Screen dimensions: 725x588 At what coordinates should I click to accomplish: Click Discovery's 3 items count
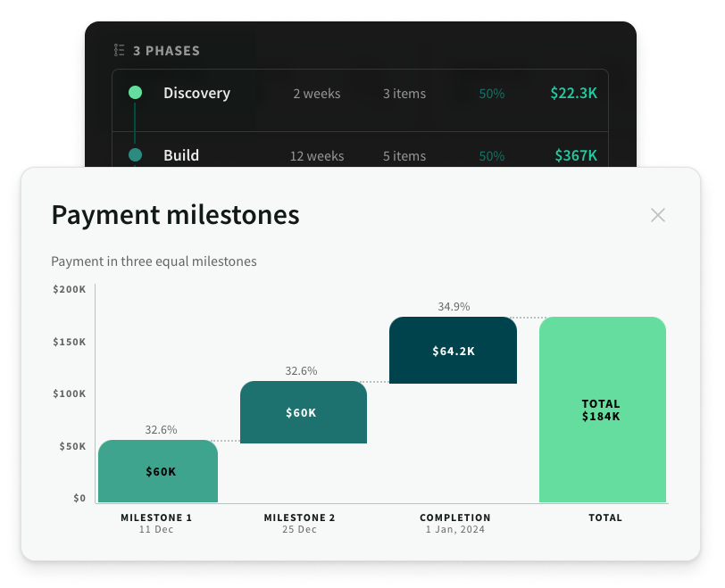coord(404,94)
